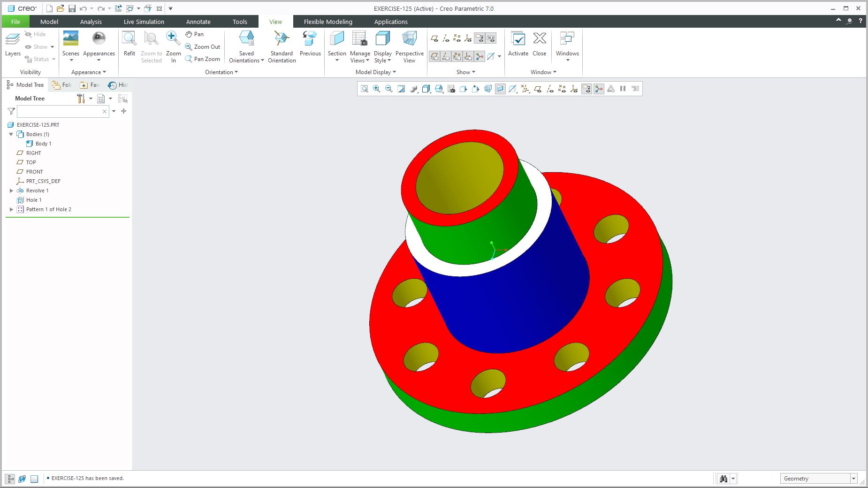Viewport: 868px width, 488px height.
Task: Click the New file icon in quick access toolbar
Action: tap(49, 8)
